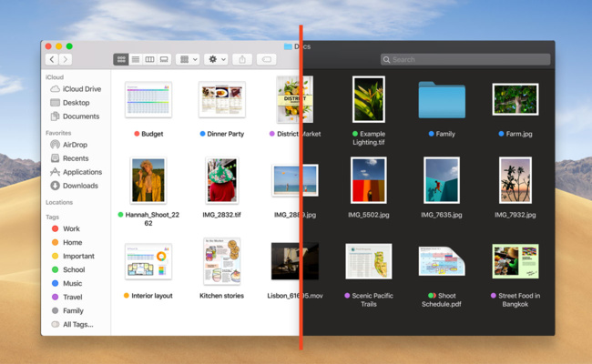
Task: Click the Back navigation arrow
Action: 52,59
